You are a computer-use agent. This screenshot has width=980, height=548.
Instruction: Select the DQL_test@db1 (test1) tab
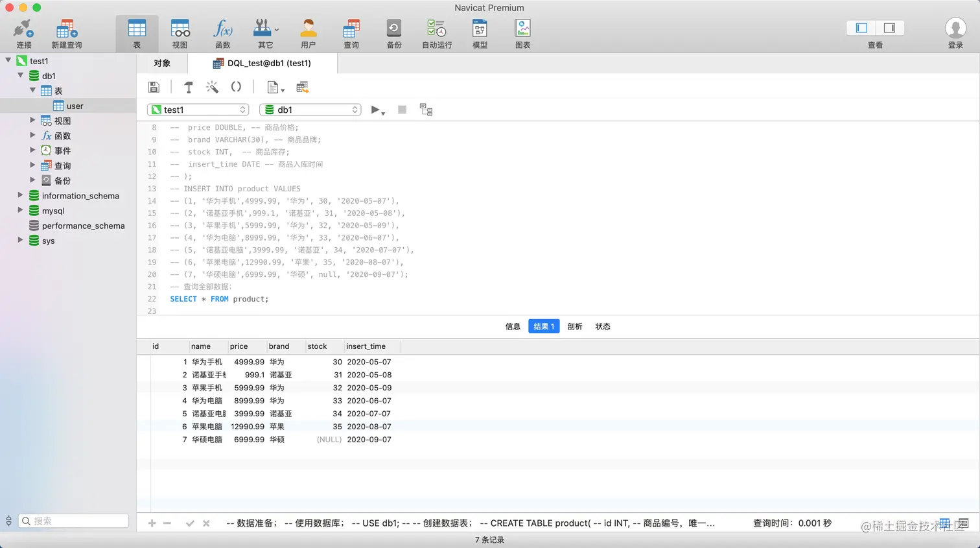point(262,63)
